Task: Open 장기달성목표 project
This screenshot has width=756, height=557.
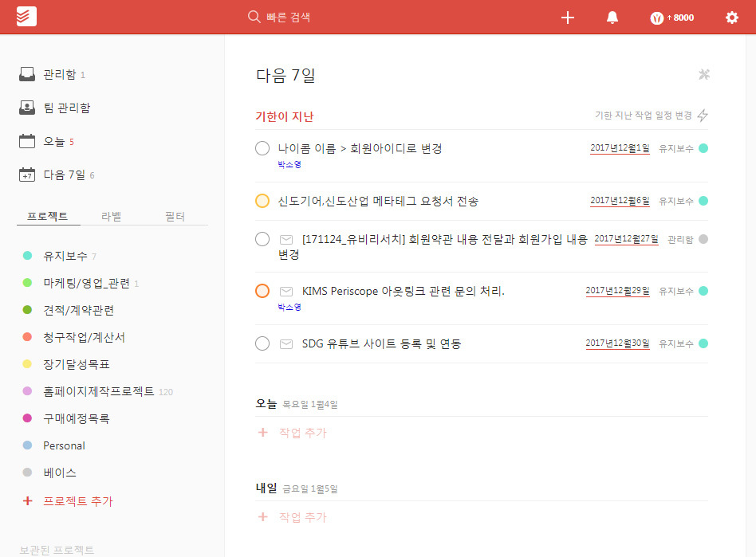Action: (x=77, y=364)
